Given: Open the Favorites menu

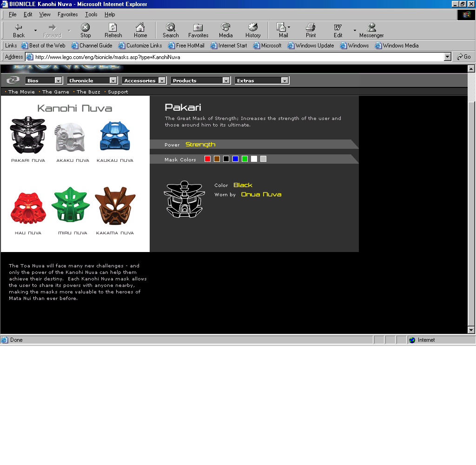Looking at the screenshot, I should tap(67, 14).
